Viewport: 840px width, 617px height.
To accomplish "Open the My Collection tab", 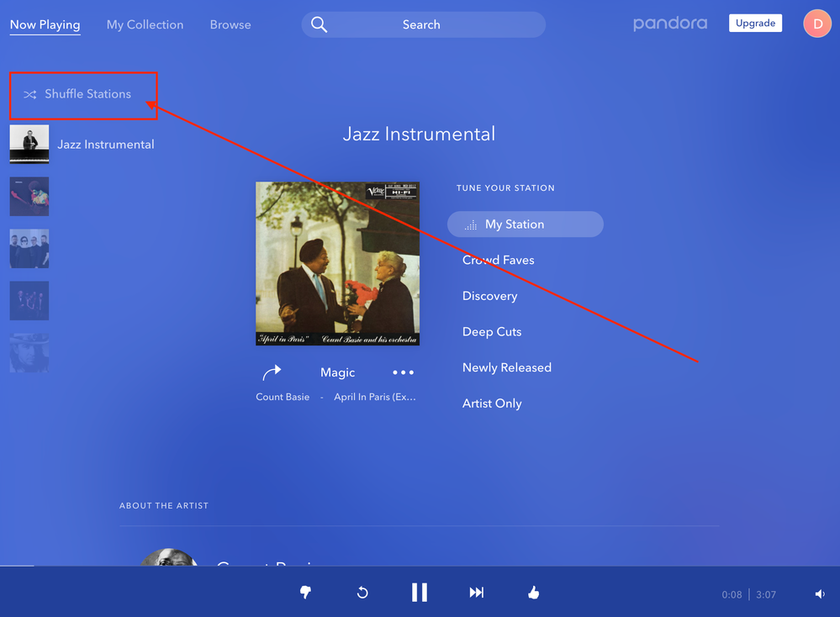I will coord(145,24).
